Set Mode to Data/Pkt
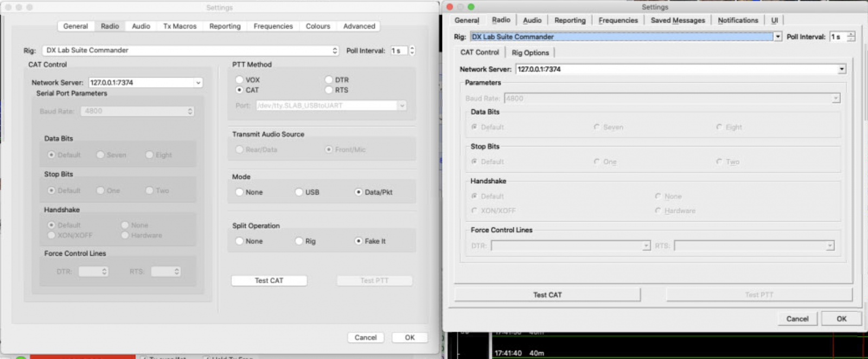Image resolution: width=868 pixels, height=359 pixels. [359, 192]
